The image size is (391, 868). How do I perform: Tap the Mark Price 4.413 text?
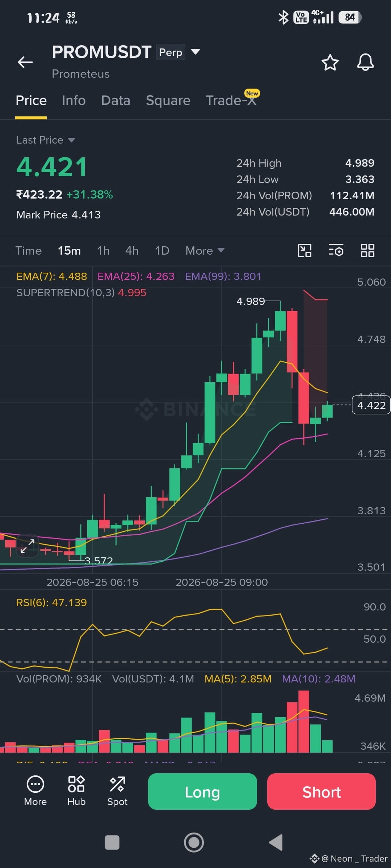(x=59, y=215)
